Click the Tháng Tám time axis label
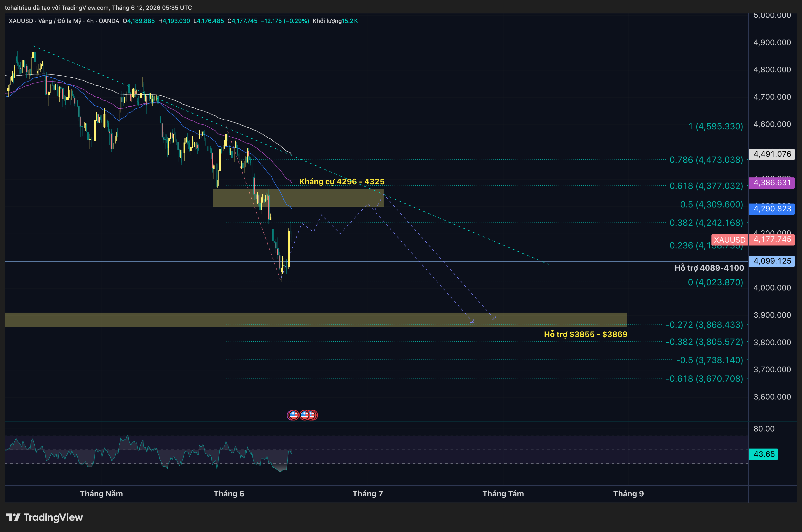 tap(503, 494)
